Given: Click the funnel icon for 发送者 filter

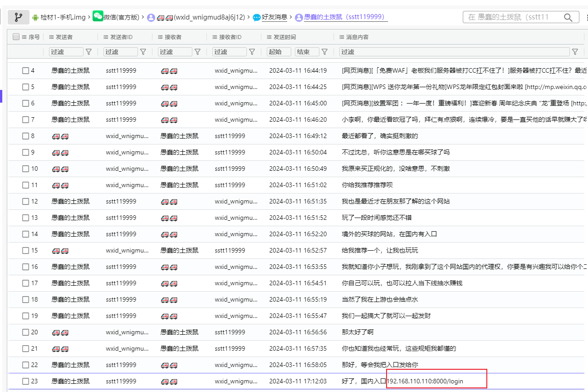Looking at the screenshot, I should [x=88, y=52].
